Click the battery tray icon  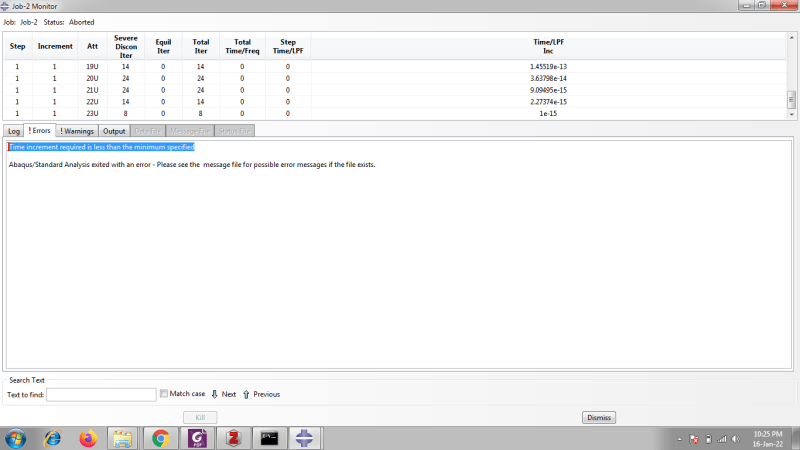[x=708, y=439]
